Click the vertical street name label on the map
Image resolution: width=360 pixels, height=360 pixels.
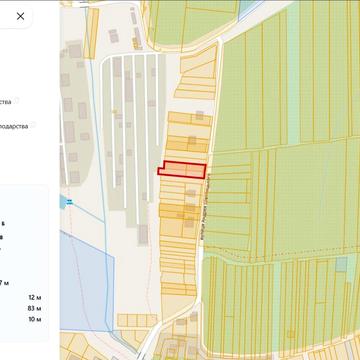click(x=204, y=206)
